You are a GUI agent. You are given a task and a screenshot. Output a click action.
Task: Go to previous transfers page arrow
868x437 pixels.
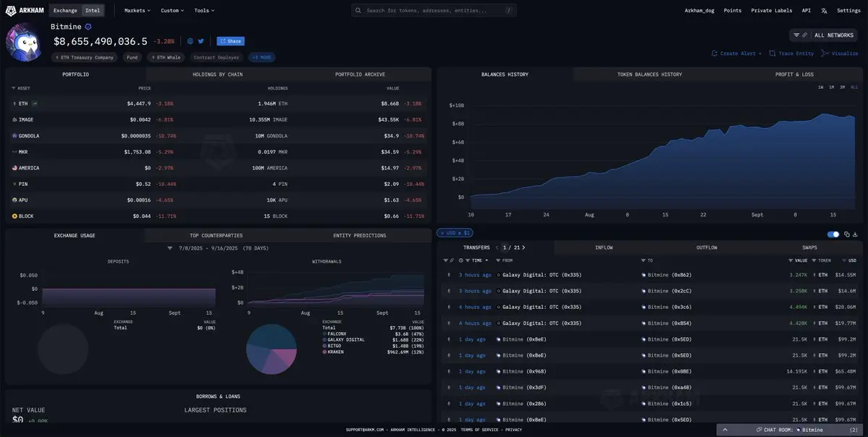[x=497, y=247]
